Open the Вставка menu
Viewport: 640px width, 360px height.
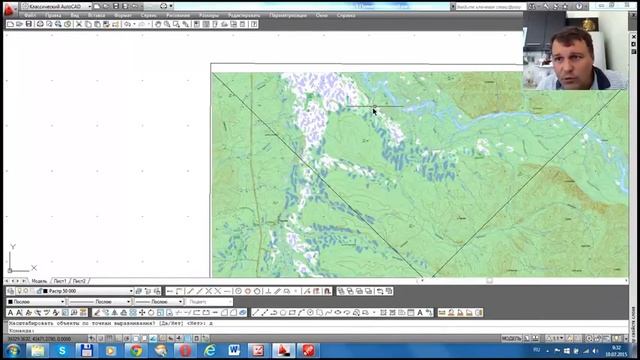coord(97,16)
